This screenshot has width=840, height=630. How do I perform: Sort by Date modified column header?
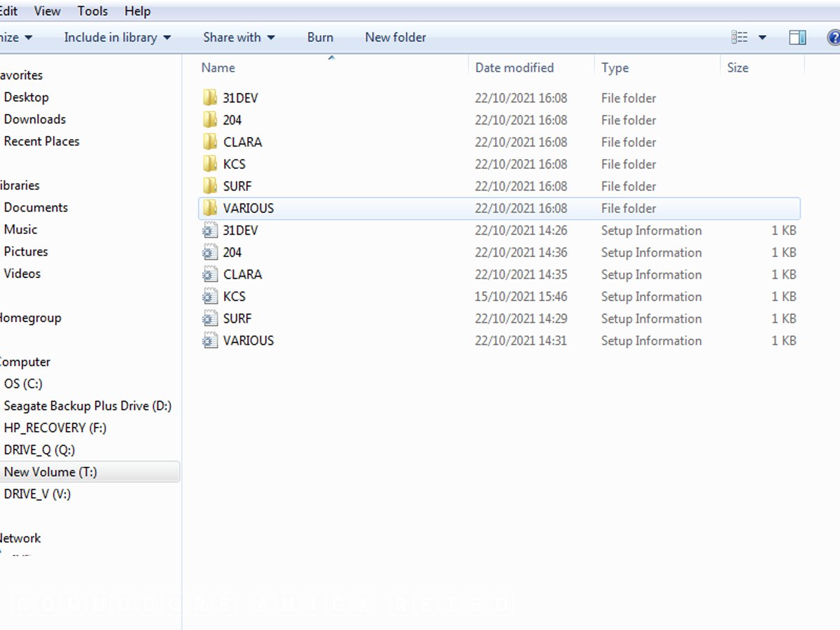click(x=514, y=68)
